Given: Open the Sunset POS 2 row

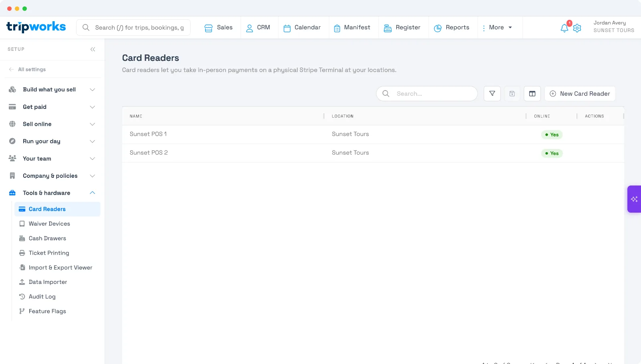Looking at the screenshot, I should 373,153.
